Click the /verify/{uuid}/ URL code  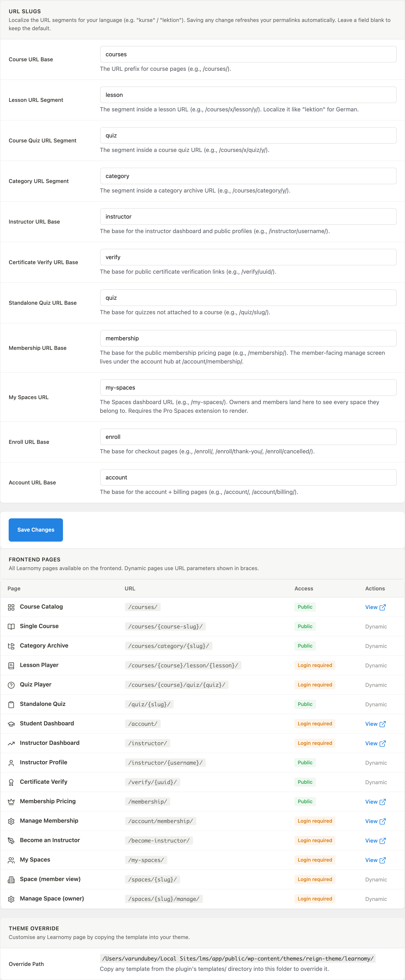pos(152,782)
